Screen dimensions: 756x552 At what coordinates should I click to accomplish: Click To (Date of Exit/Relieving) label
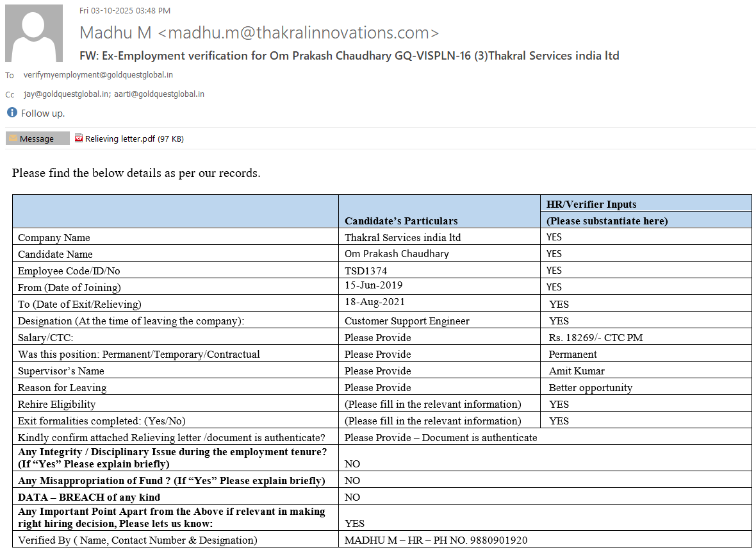(79, 304)
